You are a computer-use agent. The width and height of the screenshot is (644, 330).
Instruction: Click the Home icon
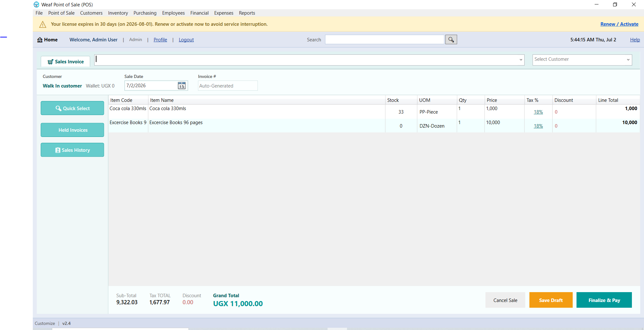coord(40,40)
